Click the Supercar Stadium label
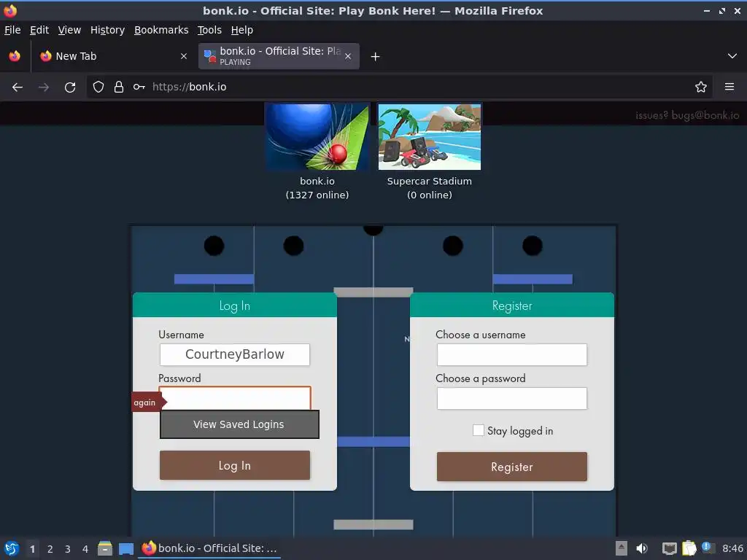Viewport: 747px width, 560px height. [430, 181]
